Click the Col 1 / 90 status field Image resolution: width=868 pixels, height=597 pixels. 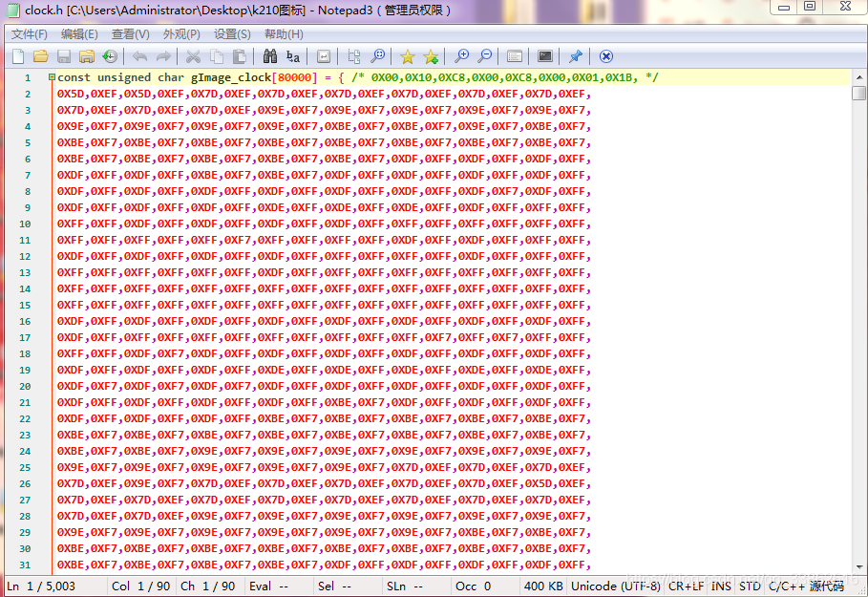[140, 586]
